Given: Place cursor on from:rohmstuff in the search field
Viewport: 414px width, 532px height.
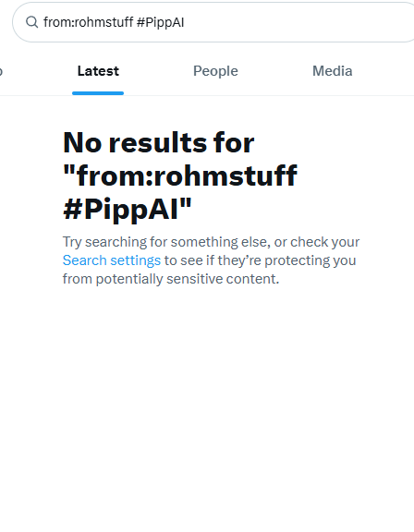Looking at the screenshot, I should pos(88,22).
